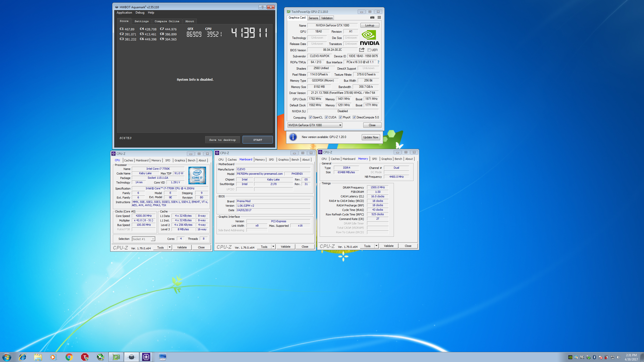644x362 pixels.
Task: Click the remote desktop monitor taskbar icon
Action: coord(163,357)
